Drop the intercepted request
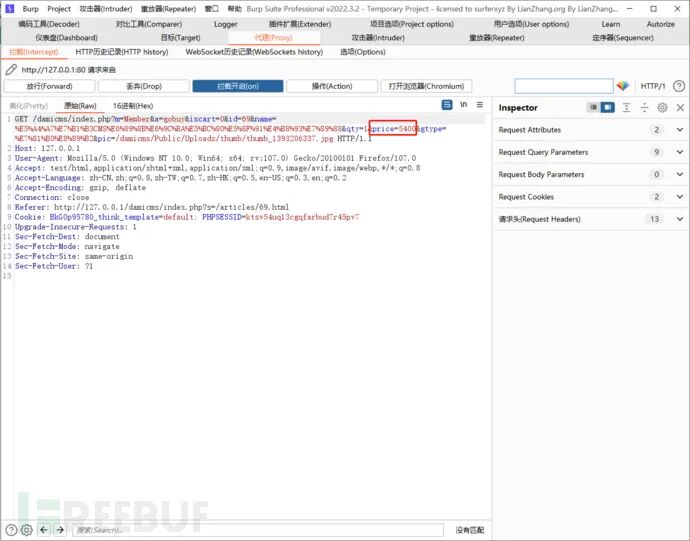 144,86
